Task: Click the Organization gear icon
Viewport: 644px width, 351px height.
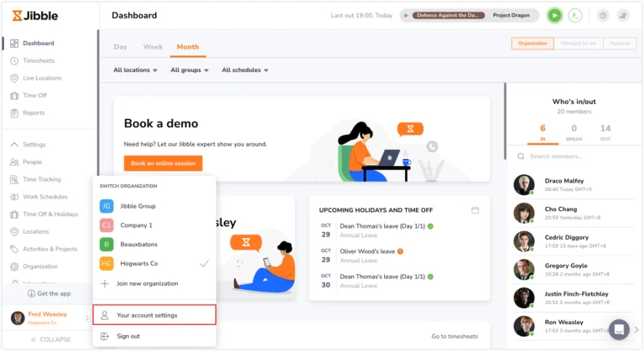Action: pyautogui.click(x=14, y=266)
